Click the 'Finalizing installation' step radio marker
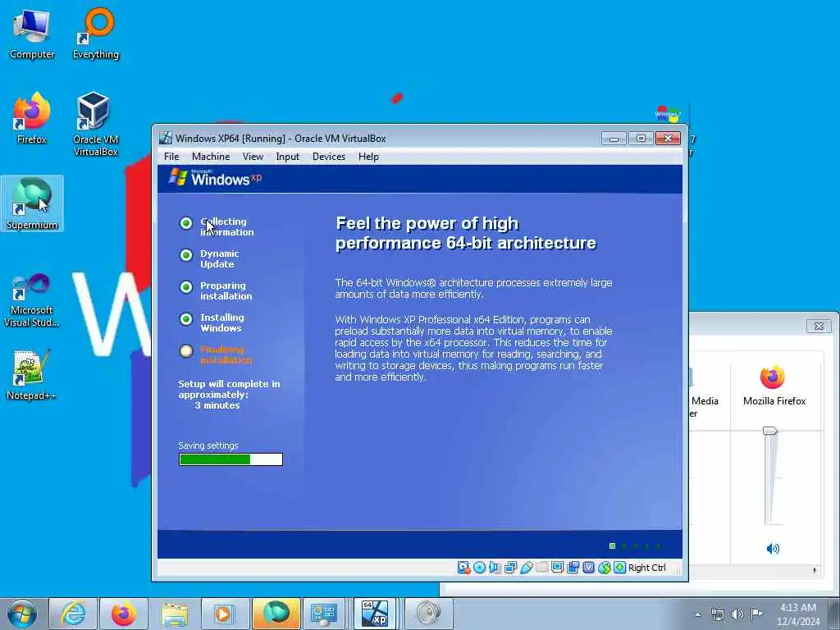The height and width of the screenshot is (630, 840). 186,351
